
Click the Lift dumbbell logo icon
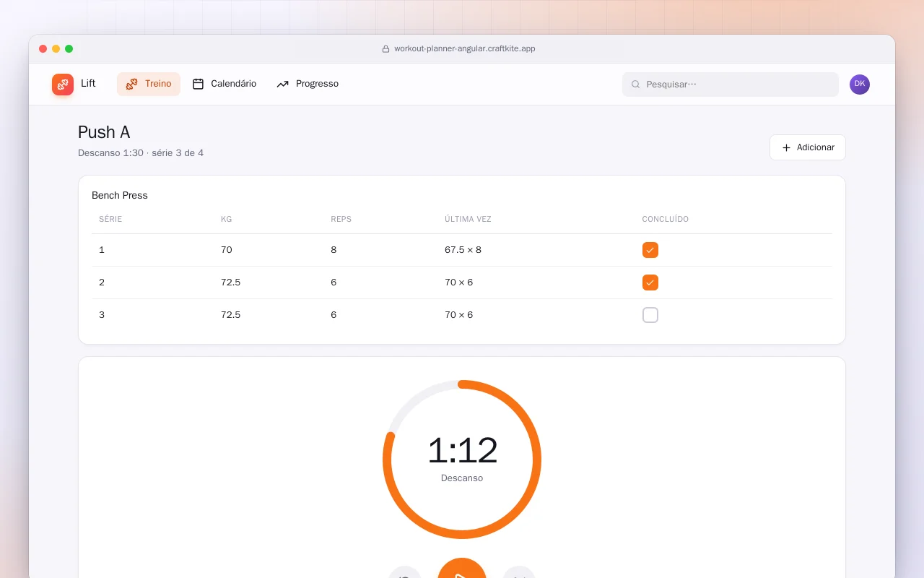tap(63, 85)
